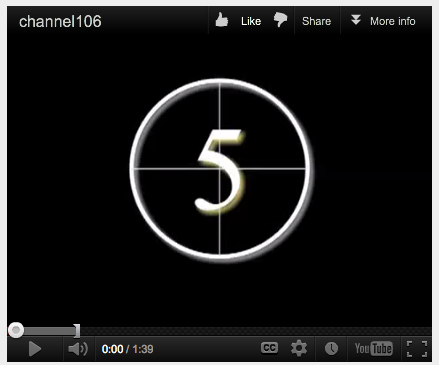Click the seek bar playhead handle
The width and height of the screenshot is (439, 365).
(x=16, y=330)
